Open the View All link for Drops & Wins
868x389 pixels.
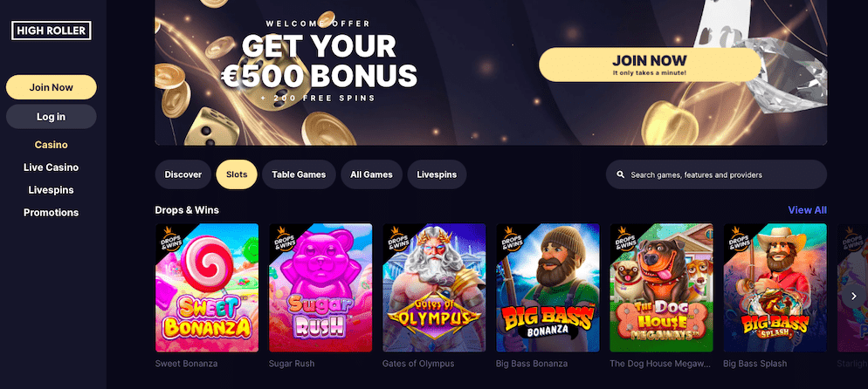pos(807,210)
